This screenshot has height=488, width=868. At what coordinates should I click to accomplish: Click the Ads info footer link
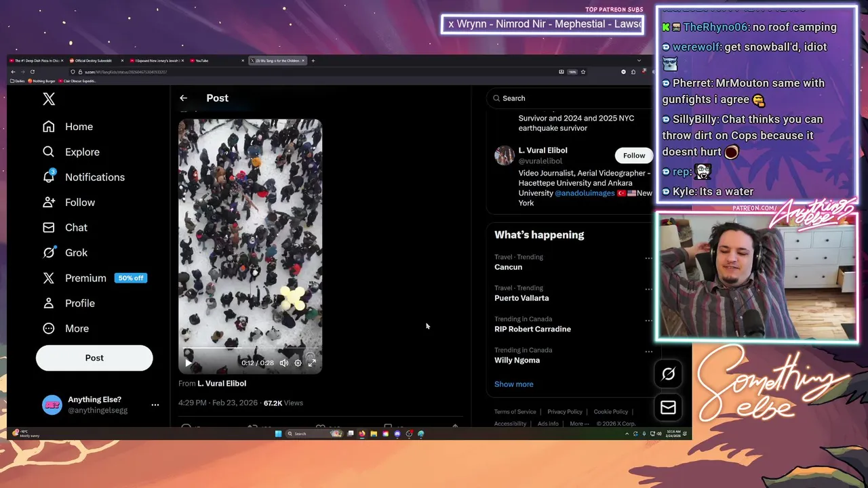coord(548,424)
